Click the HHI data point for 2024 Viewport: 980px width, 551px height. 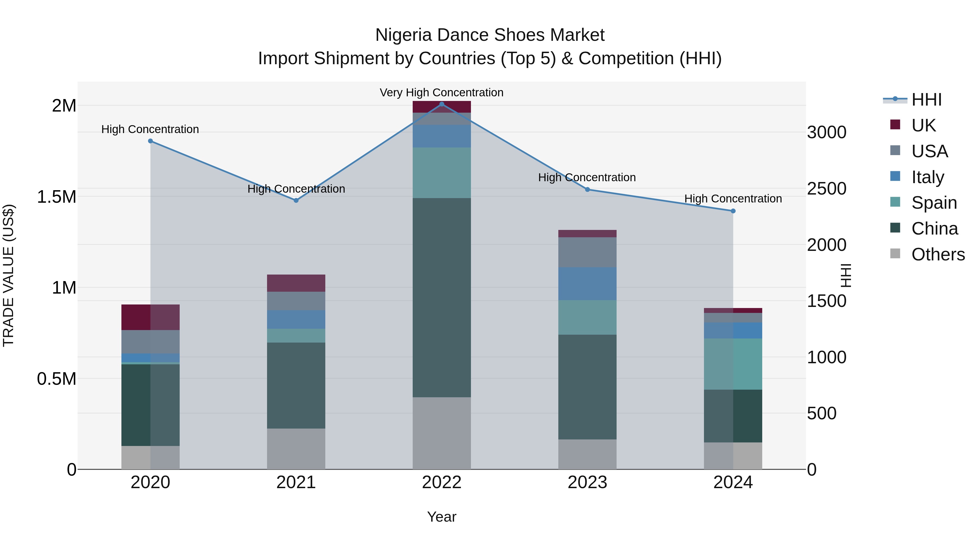(733, 211)
